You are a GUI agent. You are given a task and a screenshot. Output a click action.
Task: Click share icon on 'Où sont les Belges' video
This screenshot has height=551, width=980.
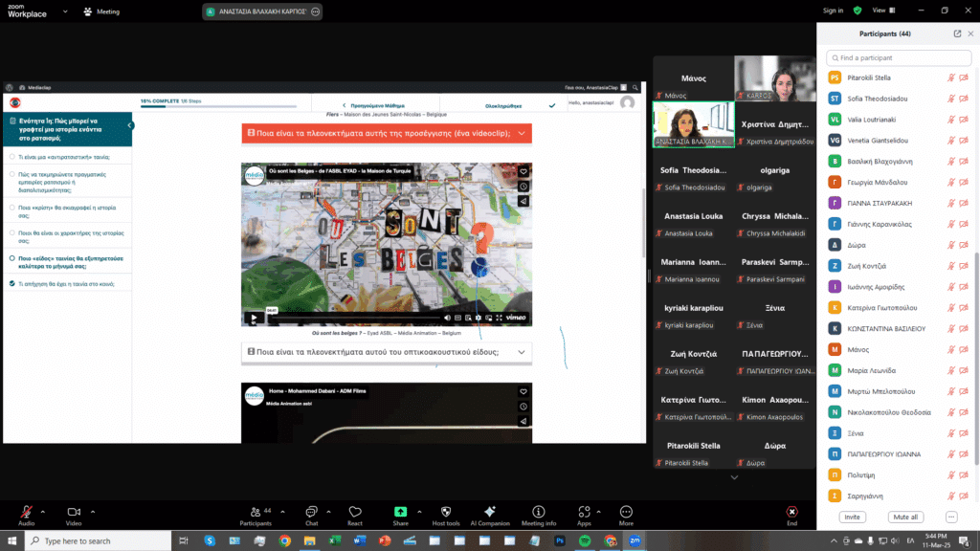pos(523,201)
